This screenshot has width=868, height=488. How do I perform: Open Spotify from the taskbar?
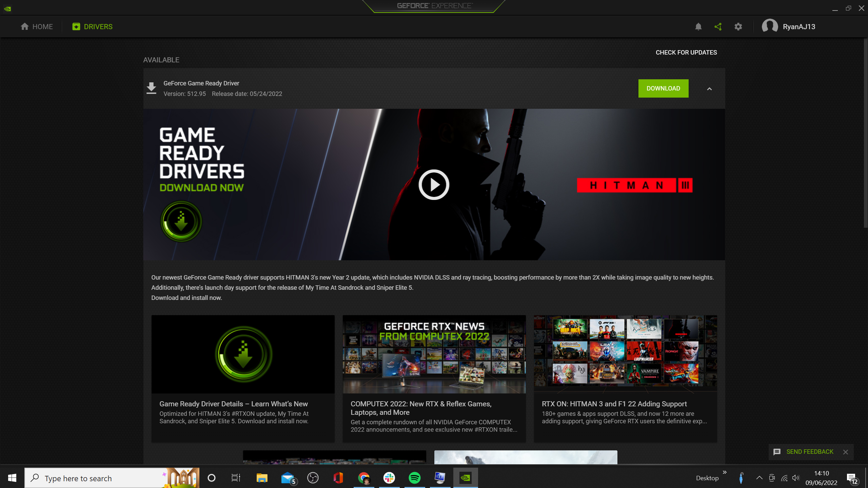414,478
